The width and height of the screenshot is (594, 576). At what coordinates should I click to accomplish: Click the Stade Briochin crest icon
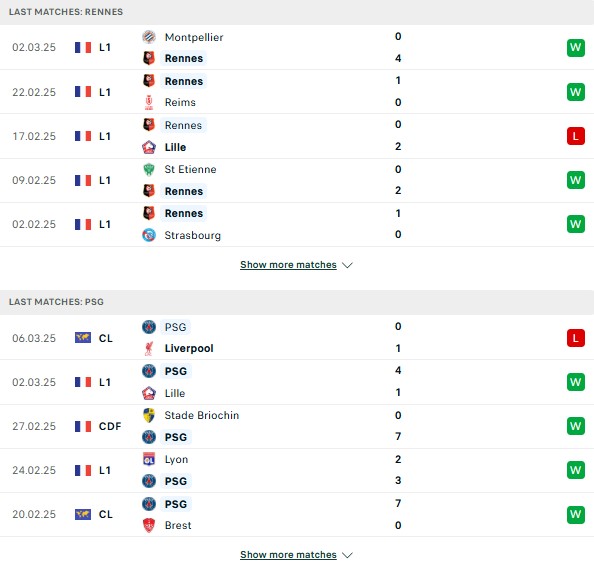click(149, 415)
